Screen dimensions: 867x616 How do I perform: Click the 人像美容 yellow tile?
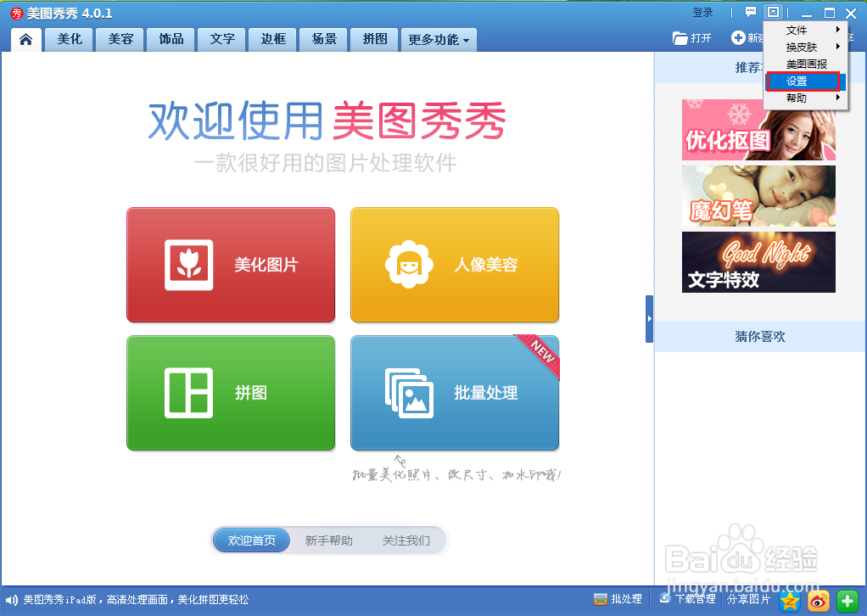pos(455,265)
